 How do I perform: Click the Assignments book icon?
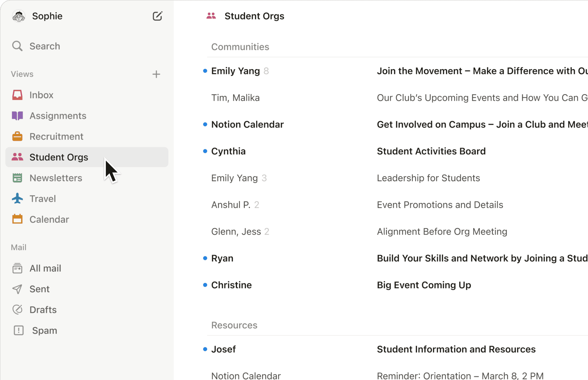point(17,116)
